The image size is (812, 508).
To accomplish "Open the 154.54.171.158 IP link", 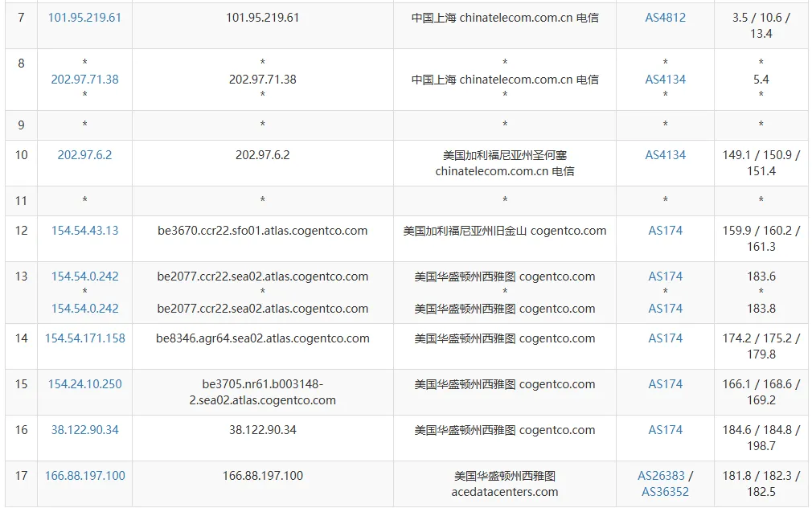I will [84, 338].
